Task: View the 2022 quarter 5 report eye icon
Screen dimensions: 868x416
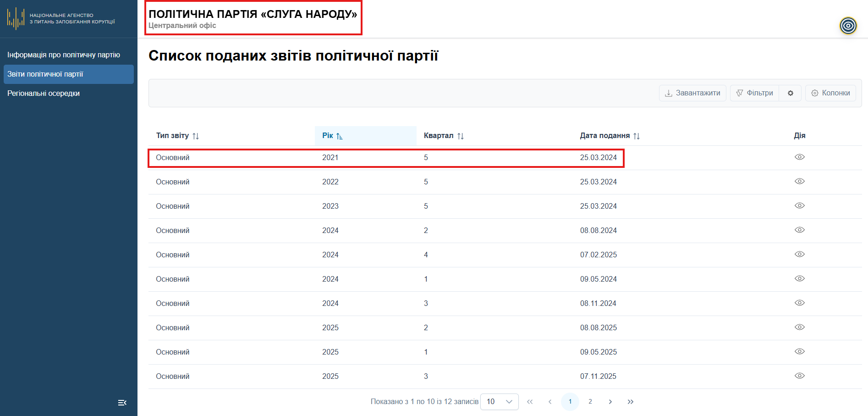Action: coord(799,181)
